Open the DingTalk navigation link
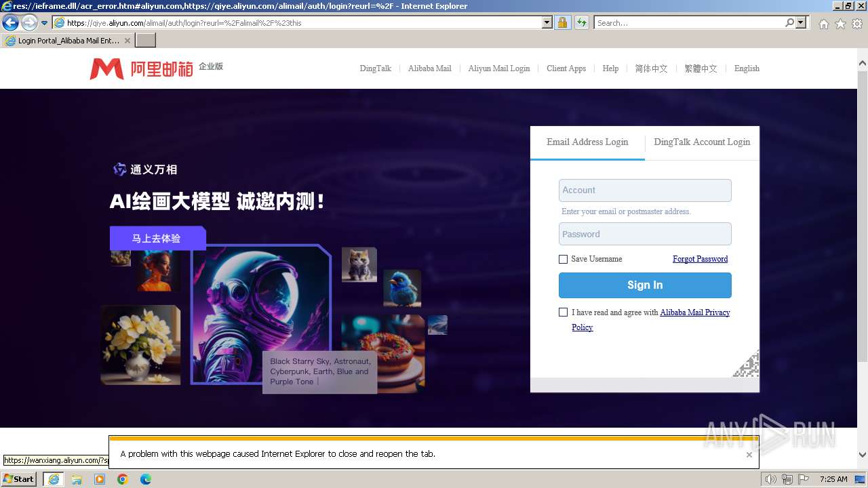The height and width of the screenshot is (488, 868). pyautogui.click(x=376, y=68)
